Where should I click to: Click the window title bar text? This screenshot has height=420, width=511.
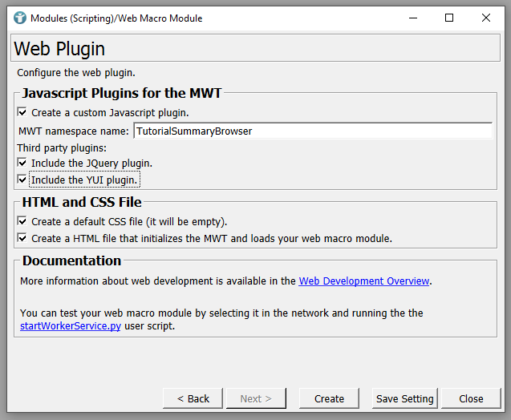[x=116, y=18]
